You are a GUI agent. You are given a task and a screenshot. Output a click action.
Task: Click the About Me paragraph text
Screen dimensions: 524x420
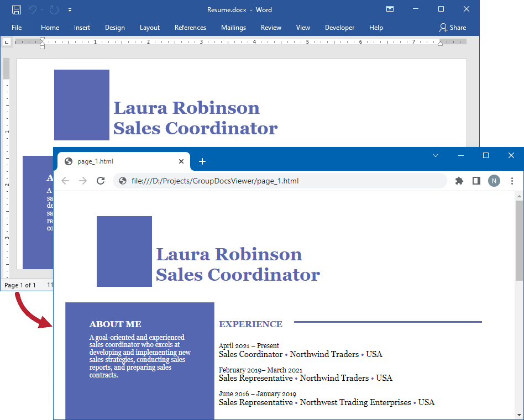pyautogui.click(x=140, y=356)
